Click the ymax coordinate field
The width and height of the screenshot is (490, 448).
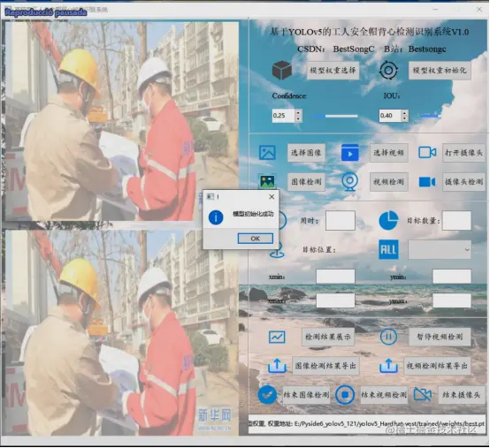pyautogui.click(x=452, y=300)
